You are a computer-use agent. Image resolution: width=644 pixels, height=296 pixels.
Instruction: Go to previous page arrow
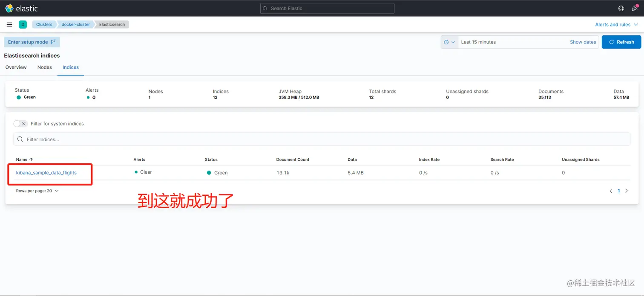611,191
